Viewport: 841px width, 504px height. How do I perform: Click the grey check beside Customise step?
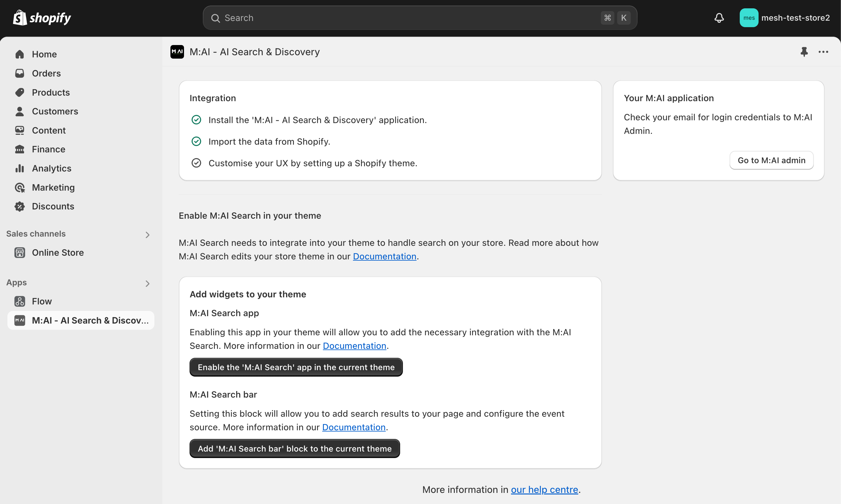pos(196,163)
